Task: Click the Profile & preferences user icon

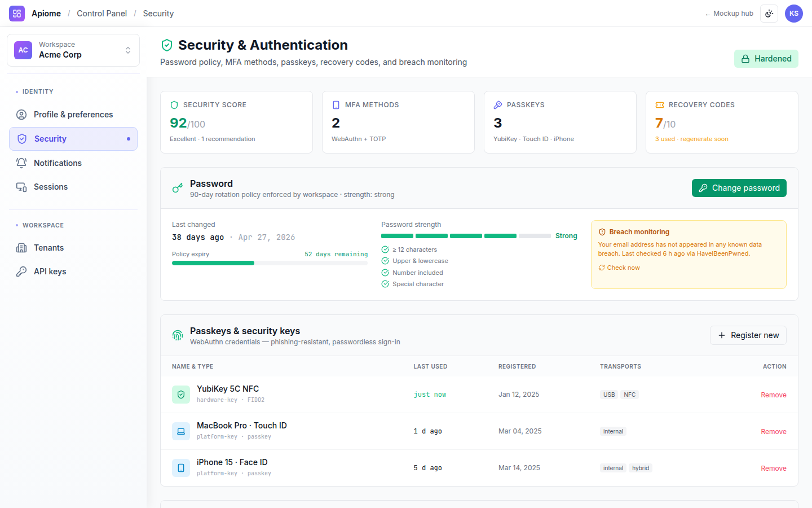Action: (x=21, y=115)
